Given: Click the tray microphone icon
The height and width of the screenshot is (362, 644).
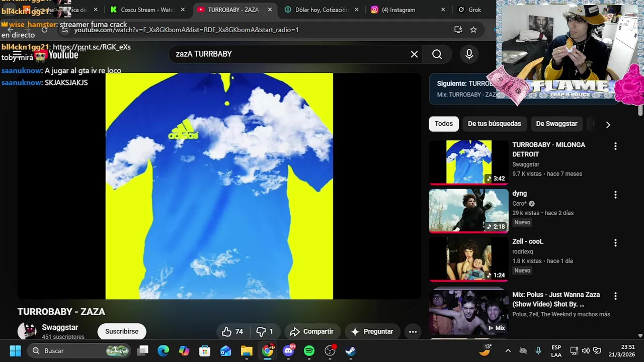Looking at the screenshot, I should pyautogui.click(x=538, y=350).
